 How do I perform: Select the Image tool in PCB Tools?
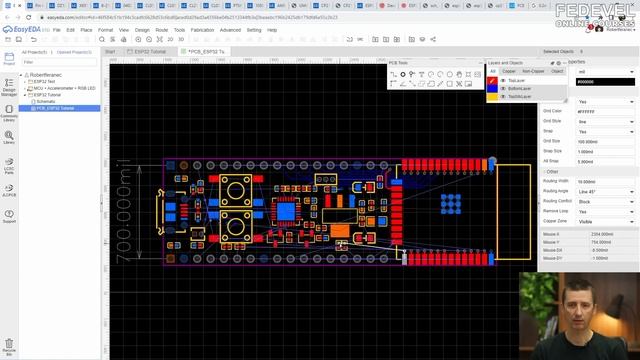coord(478,74)
